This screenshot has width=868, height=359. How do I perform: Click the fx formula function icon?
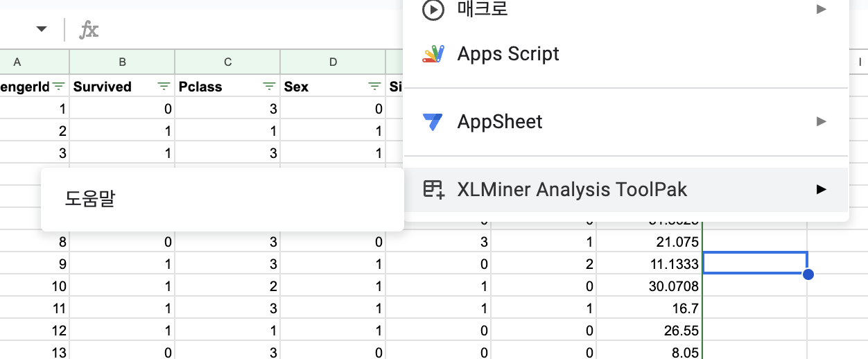click(x=89, y=29)
